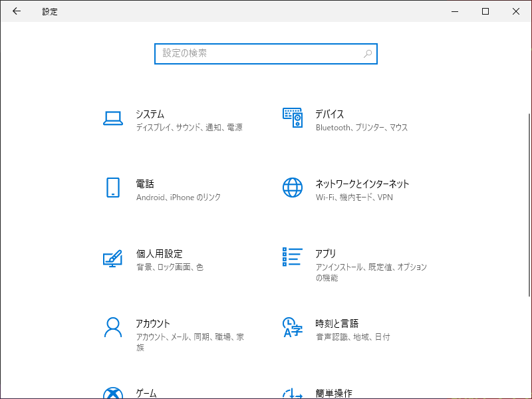Focus the 設定の検索 search field
Screen dimensions: 532x399
(259, 54)
